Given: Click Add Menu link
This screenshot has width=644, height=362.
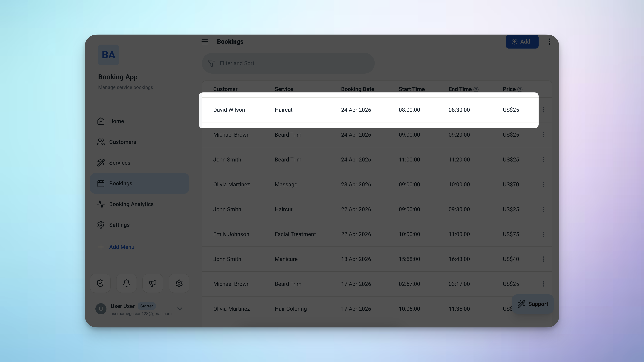Looking at the screenshot, I should tap(122, 247).
